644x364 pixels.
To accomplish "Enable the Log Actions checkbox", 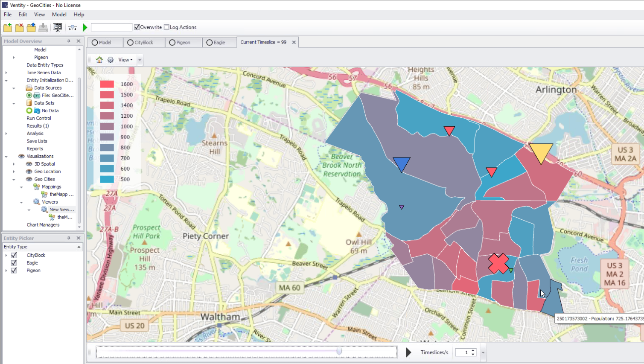I will click(x=167, y=27).
